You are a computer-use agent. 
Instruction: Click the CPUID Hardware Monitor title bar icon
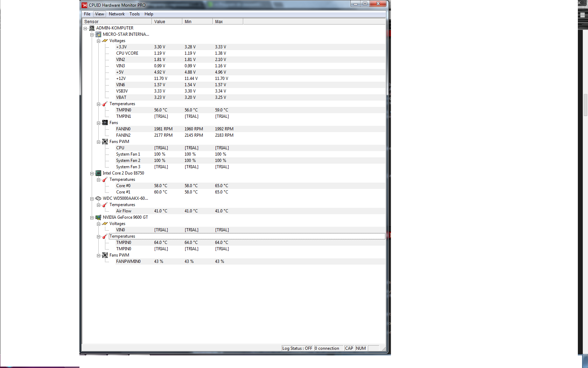84,5
